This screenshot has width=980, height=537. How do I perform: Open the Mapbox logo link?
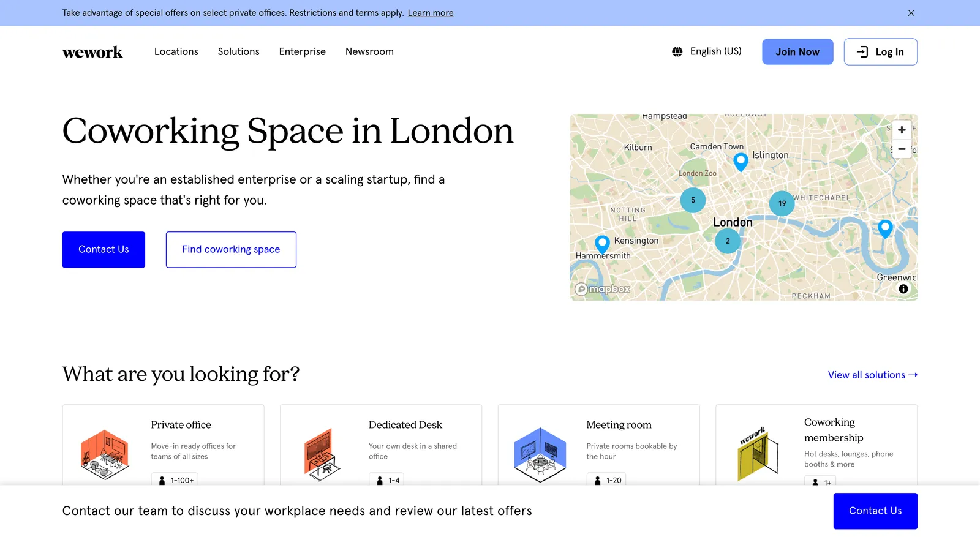tap(603, 289)
